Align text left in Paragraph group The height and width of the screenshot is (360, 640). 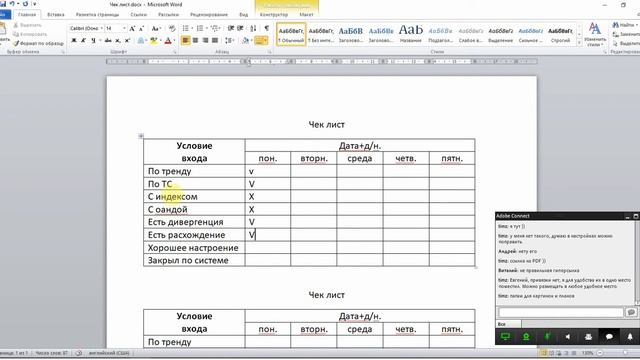pyautogui.click(x=186, y=40)
